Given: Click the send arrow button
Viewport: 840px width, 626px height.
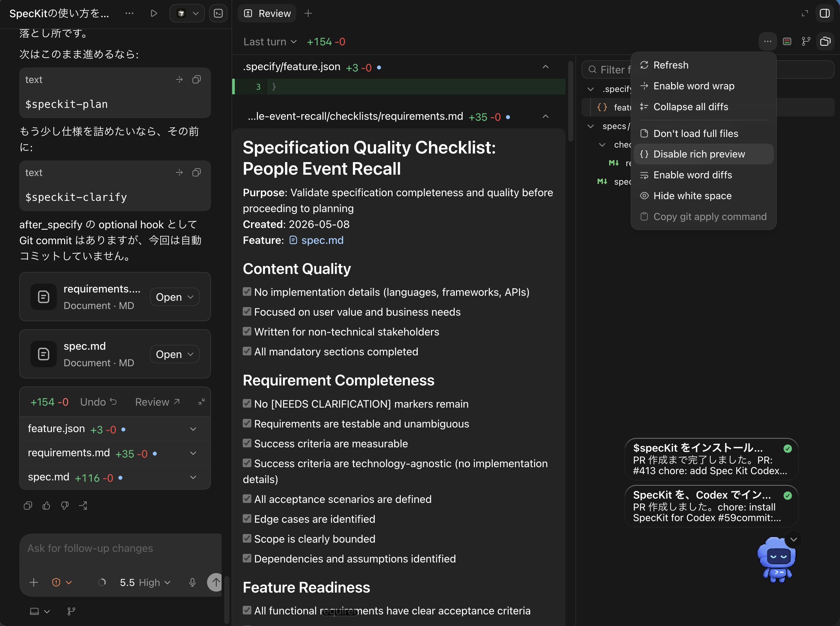Looking at the screenshot, I should click(215, 582).
